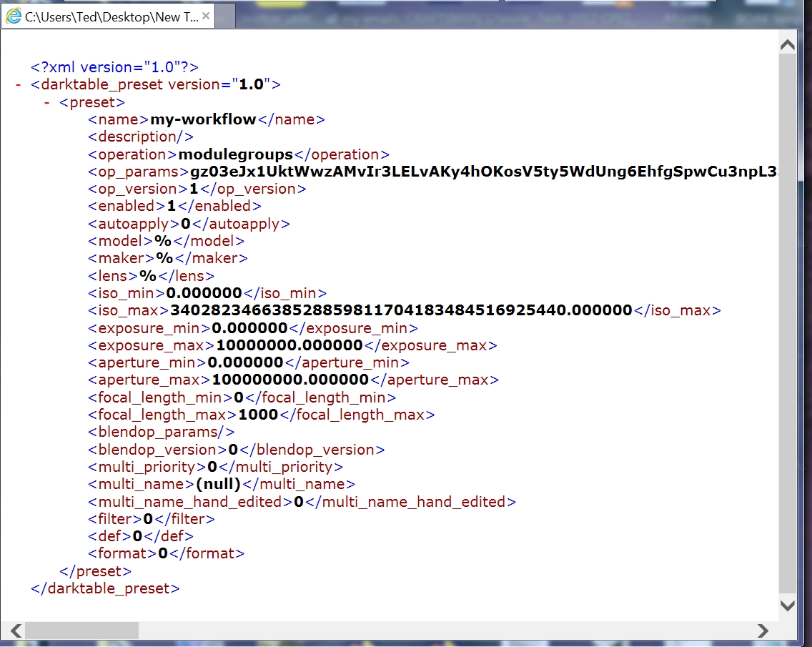Click the empty description tag
The image size is (812, 647).
tap(140, 137)
